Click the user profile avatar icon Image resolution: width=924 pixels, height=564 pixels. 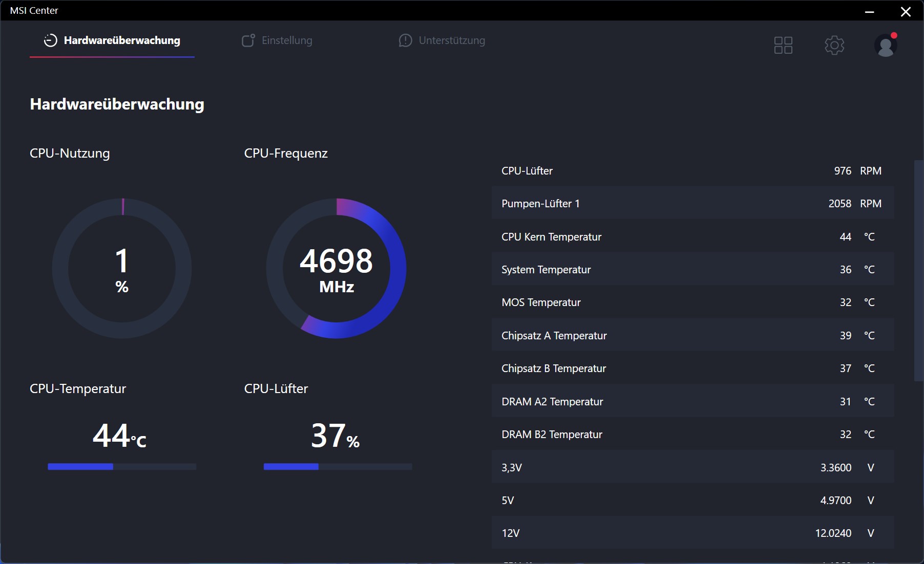pos(885,46)
